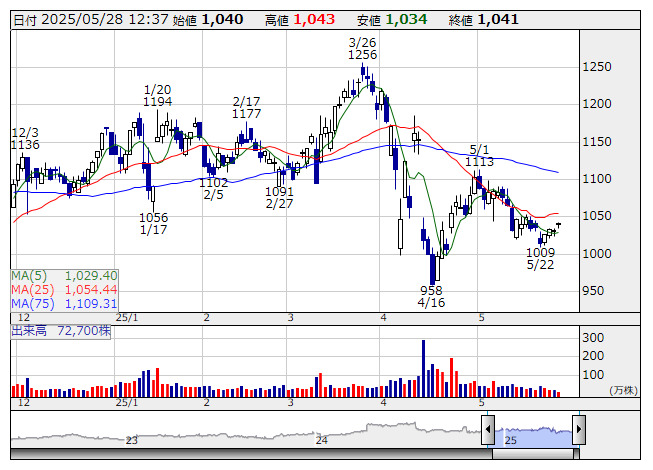Click the right range-slider arrow handle
653x470 pixels.
tap(579, 429)
